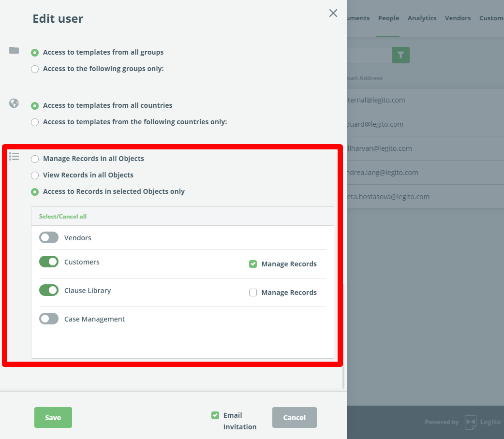
Task: Select Access to templates from all groups
Action: pyautogui.click(x=35, y=52)
